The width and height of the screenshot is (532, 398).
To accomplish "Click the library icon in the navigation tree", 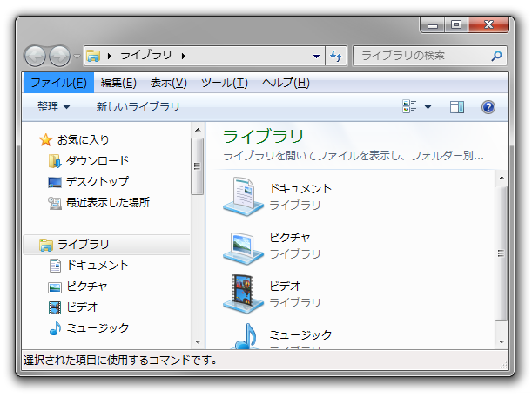I will [46, 245].
